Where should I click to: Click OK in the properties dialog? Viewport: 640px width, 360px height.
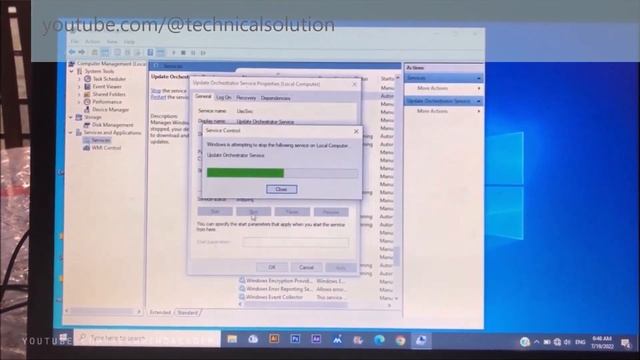(272, 267)
